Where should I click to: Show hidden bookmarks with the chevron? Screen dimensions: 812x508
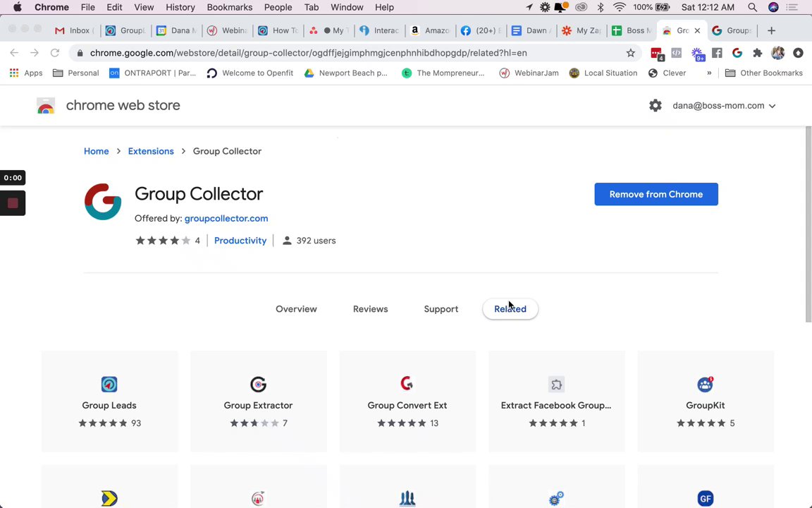pyautogui.click(x=709, y=73)
